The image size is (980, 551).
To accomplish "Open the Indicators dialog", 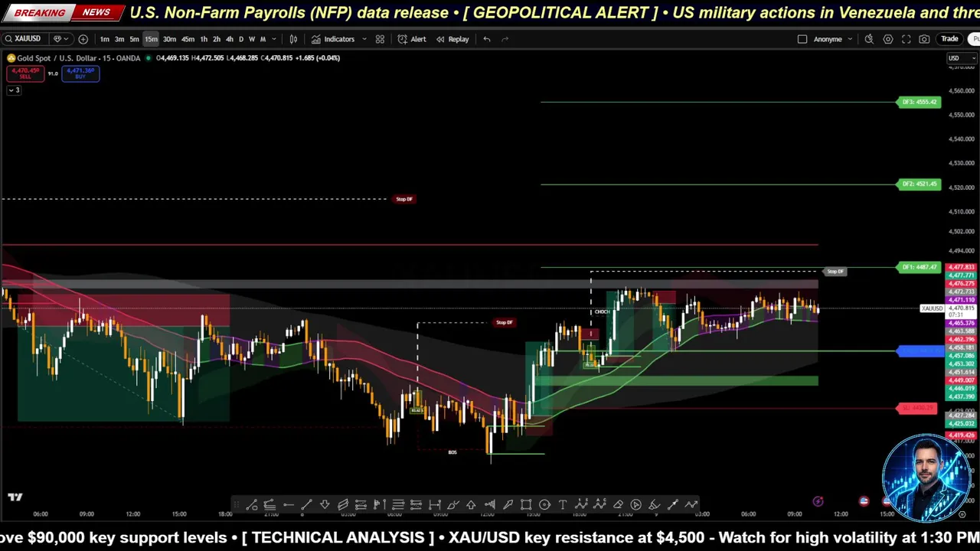I will pyautogui.click(x=333, y=39).
